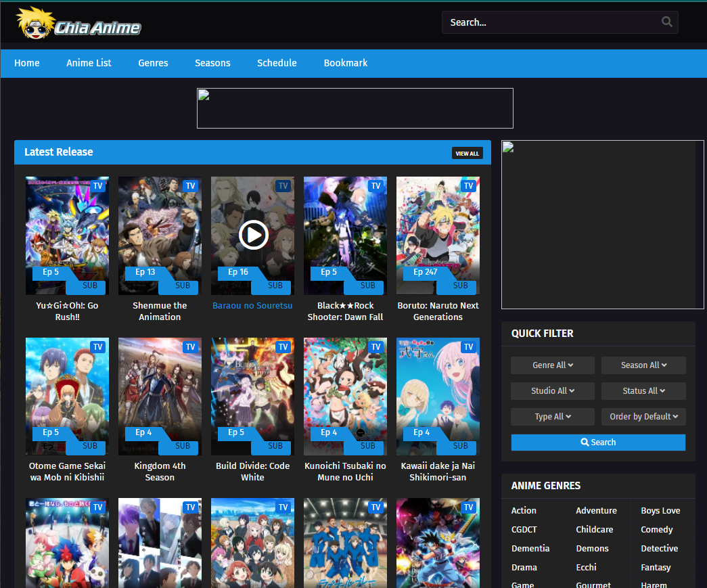Viewport: 707px width, 588px height.
Task: Open the Ecchi genre link
Action: point(586,567)
